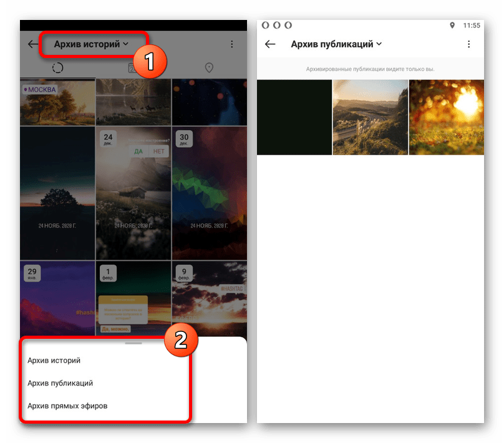This screenshot has width=504, height=443.
Task: Tap the 11:55 clock in status bar
Action: 472,26
